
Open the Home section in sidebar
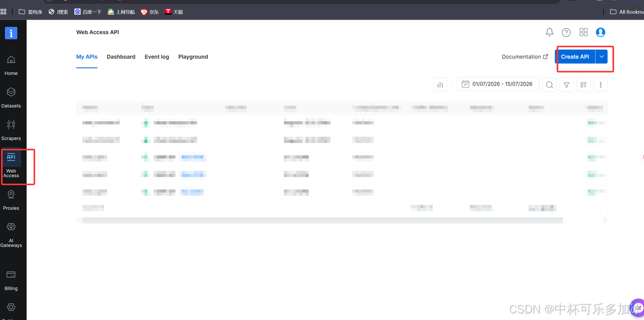pos(11,65)
